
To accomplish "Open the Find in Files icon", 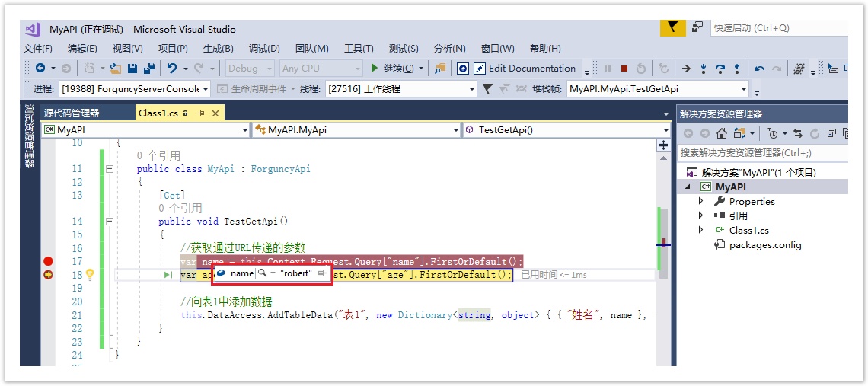I will coord(440,68).
